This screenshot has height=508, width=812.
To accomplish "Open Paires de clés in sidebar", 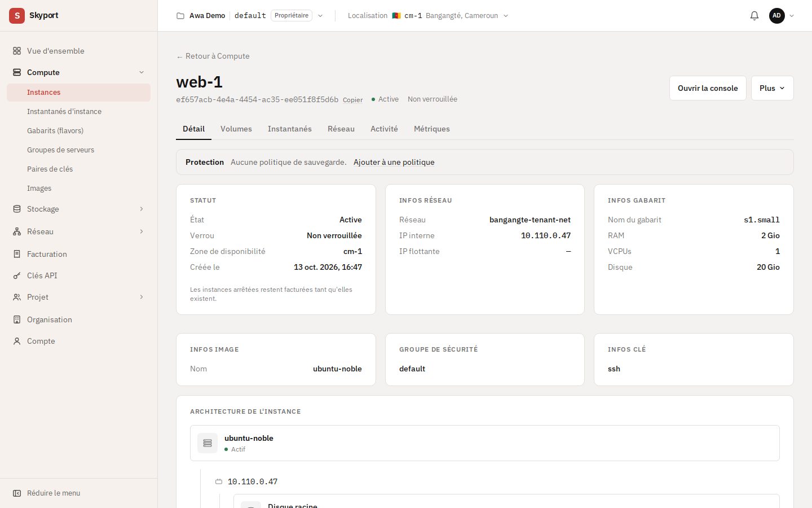I will 78,169.
